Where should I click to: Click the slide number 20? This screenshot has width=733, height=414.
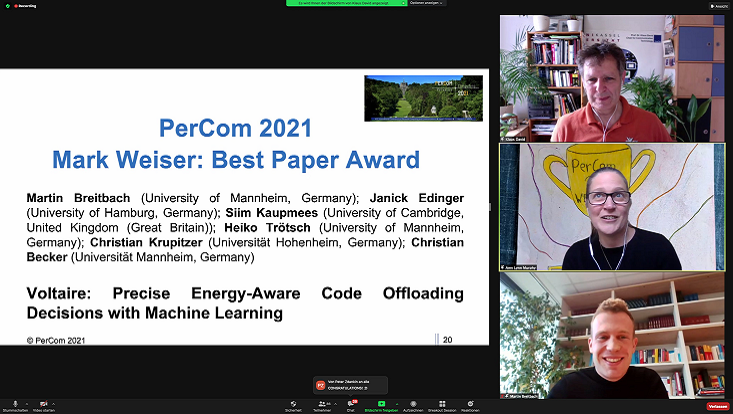(447, 340)
